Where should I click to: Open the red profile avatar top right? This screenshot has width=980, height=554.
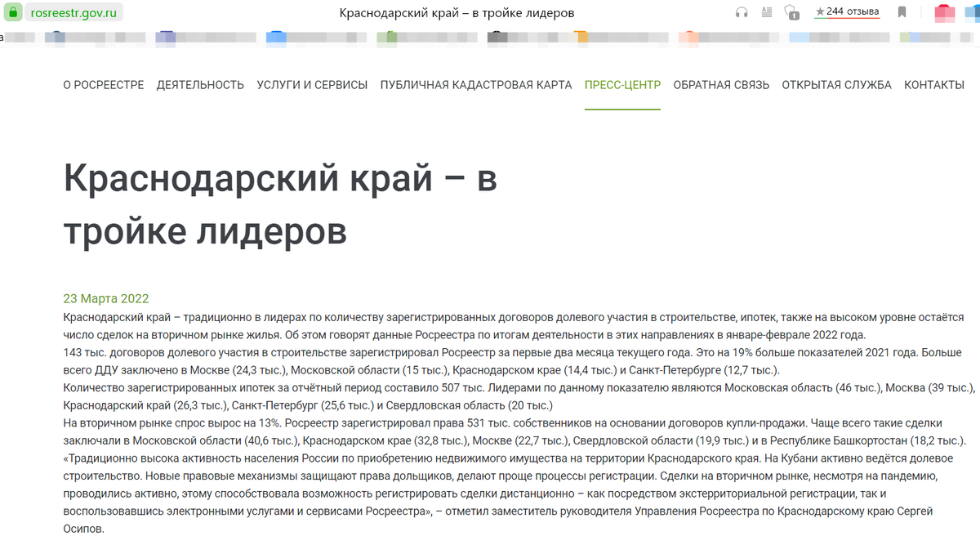click(943, 11)
